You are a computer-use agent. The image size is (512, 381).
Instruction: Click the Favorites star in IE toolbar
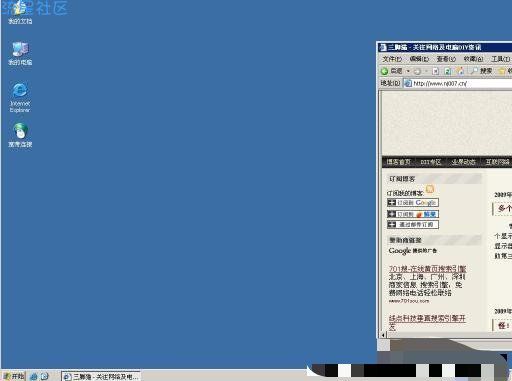[502, 71]
